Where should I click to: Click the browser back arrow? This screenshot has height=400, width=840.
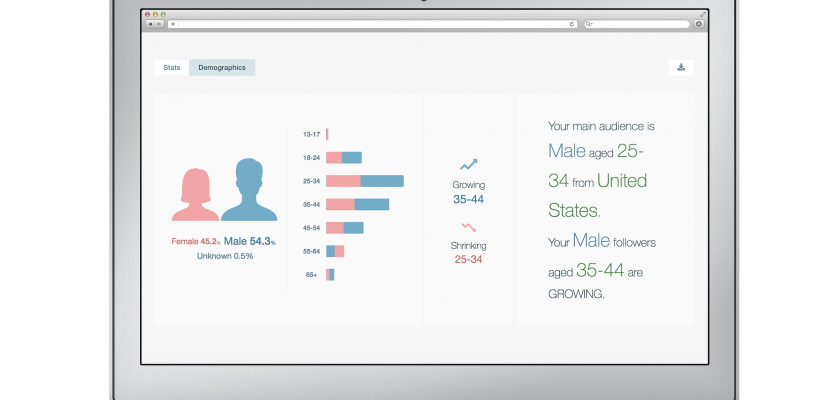150,23
